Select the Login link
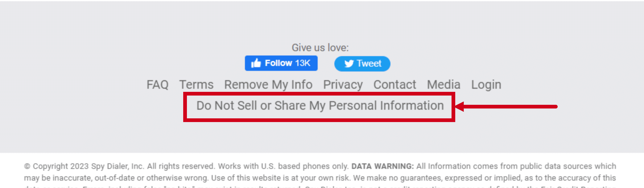This screenshot has height=188, width=644. 486,85
